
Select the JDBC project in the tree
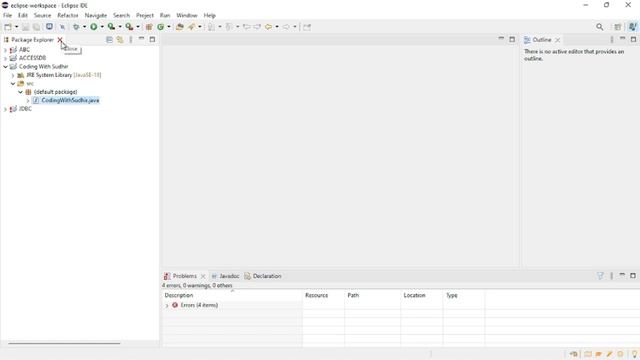tap(25, 109)
